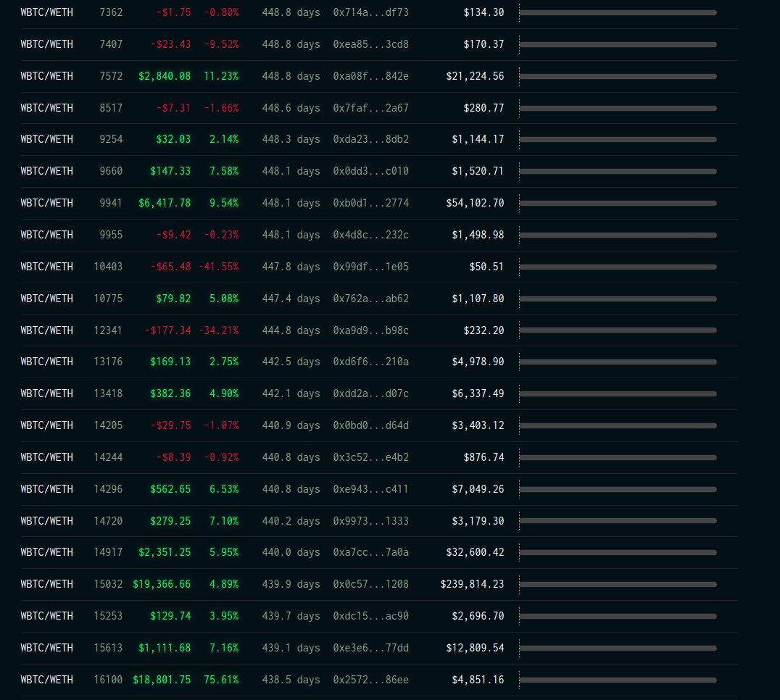Open the address link 0xda23...8db2

[x=370, y=139]
